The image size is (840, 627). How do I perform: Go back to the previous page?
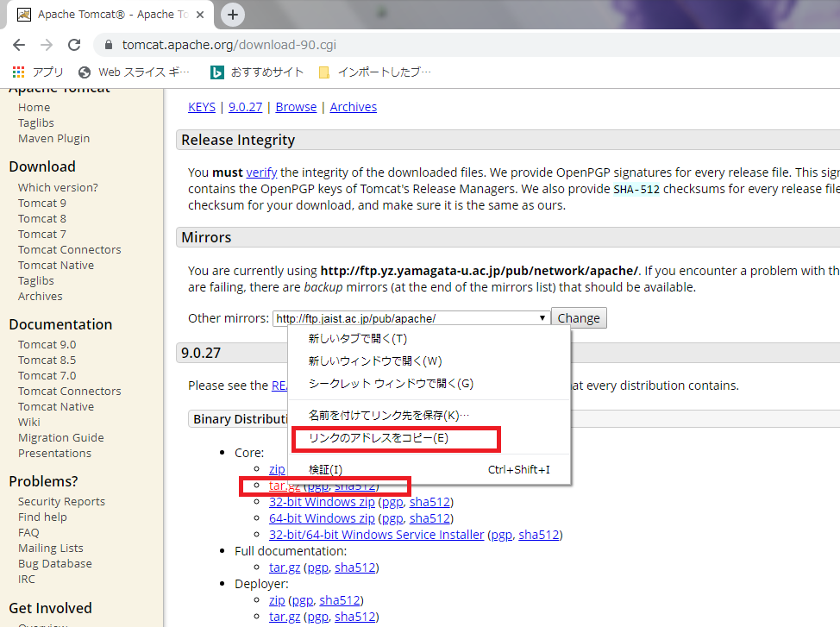tap(19, 45)
